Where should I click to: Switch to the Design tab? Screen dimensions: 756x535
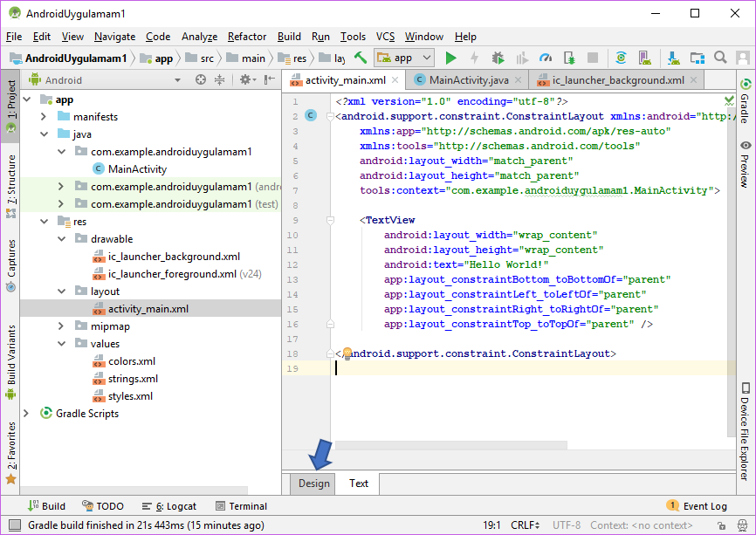(x=314, y=484)
